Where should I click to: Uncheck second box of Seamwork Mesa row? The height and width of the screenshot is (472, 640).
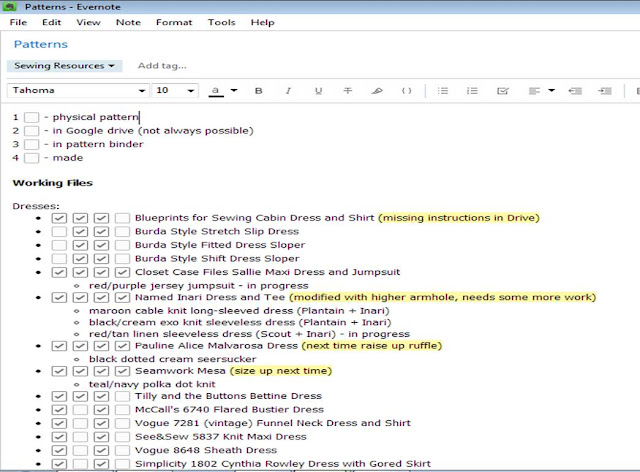click(80, 371)
